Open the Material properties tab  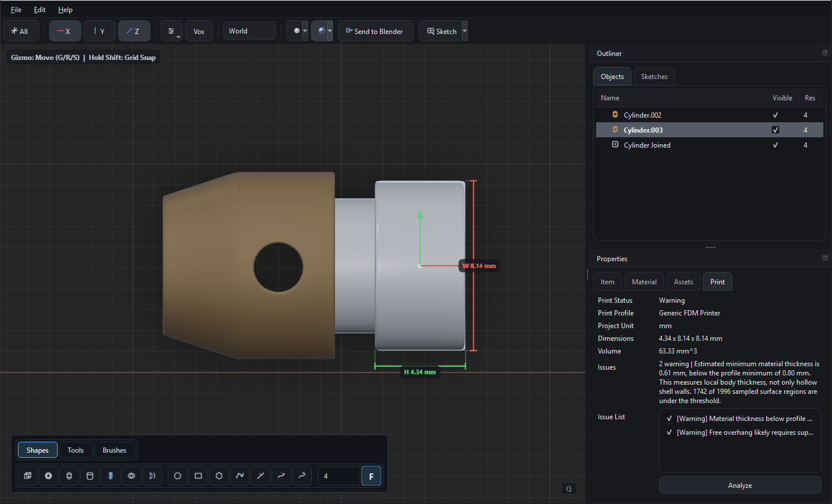tap(644, 281)
